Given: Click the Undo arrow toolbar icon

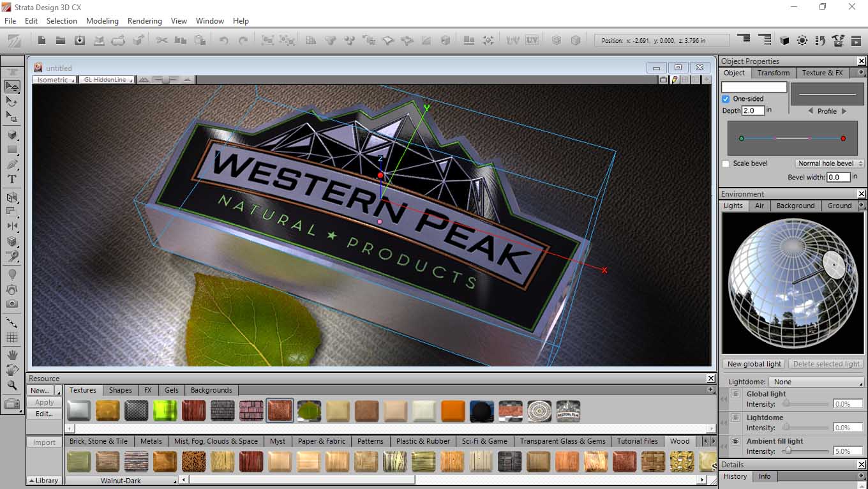Looking at the screenshot, I should (x=223, y=40).
